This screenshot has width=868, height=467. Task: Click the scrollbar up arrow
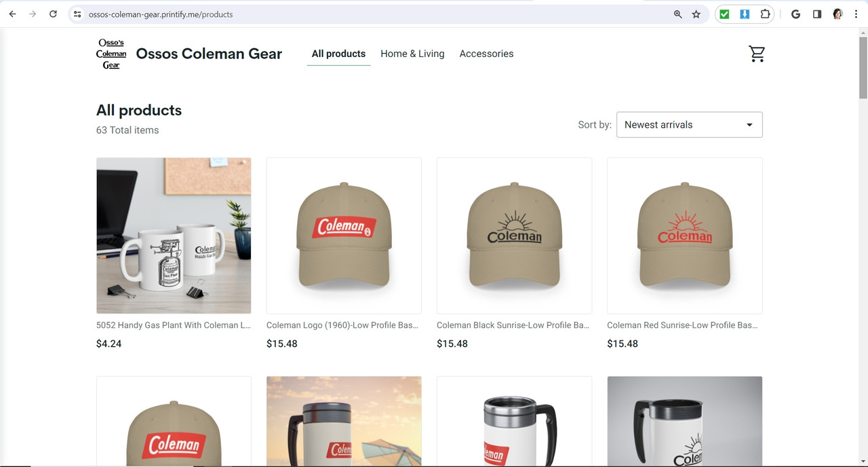[863, 33]
